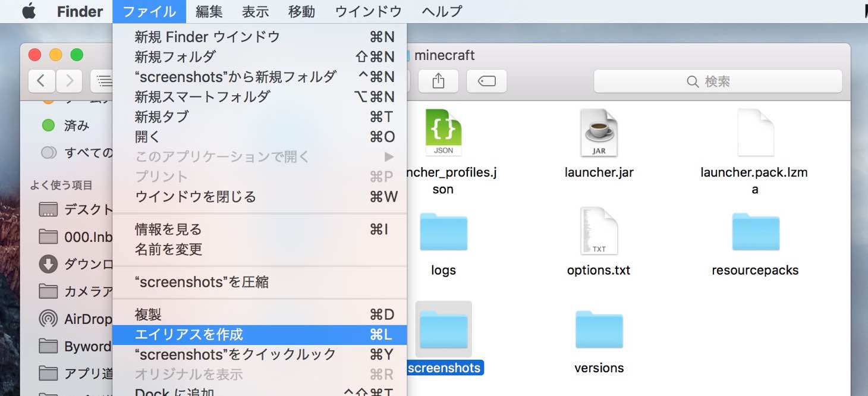
Task: Select the launcher.pack.lzma file icon
Action: (x=755, y=133)
